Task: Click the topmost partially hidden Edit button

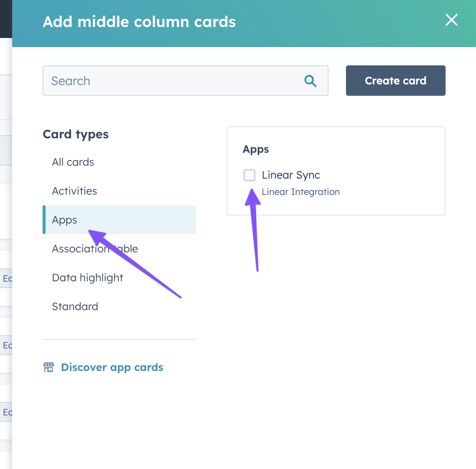Action: point(6,279)
